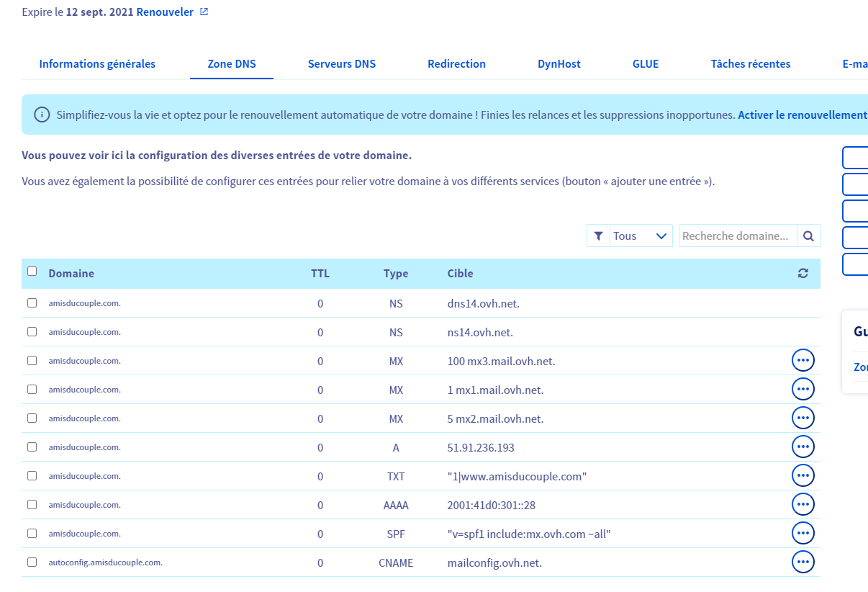This screenshot has height=592, width=868.
Task: Open the Redirection tab
Action: 456,64
